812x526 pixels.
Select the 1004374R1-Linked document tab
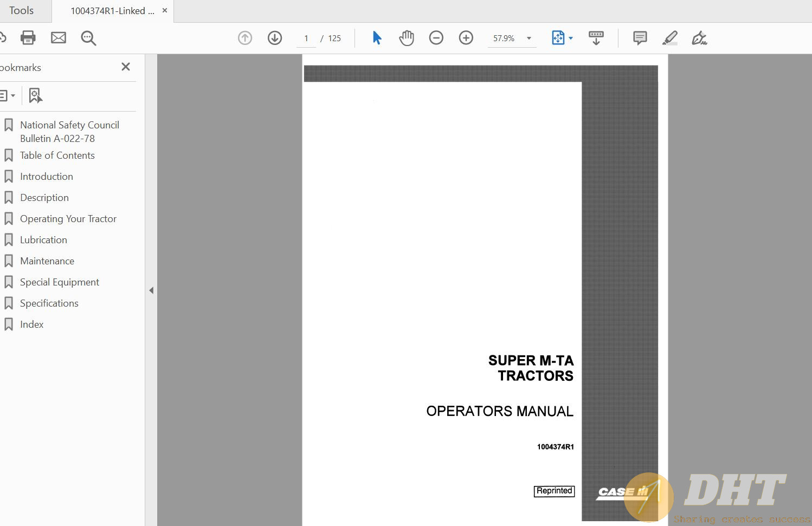click(112, 11)
